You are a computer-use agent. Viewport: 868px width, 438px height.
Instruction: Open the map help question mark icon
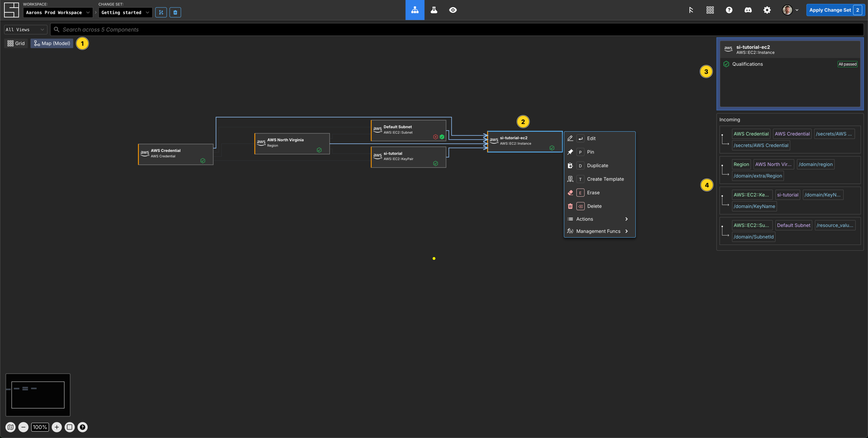tap(82, 427)
